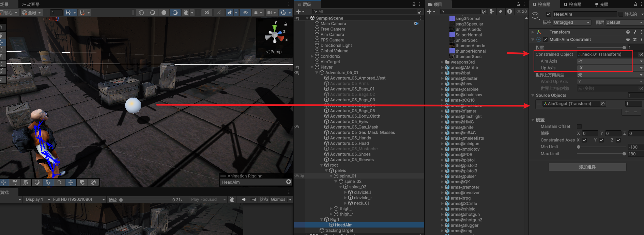Enable the Static checkbox for HeadAim
The height and width of the screenshot is (235, 644).
(x=621, y=14)
